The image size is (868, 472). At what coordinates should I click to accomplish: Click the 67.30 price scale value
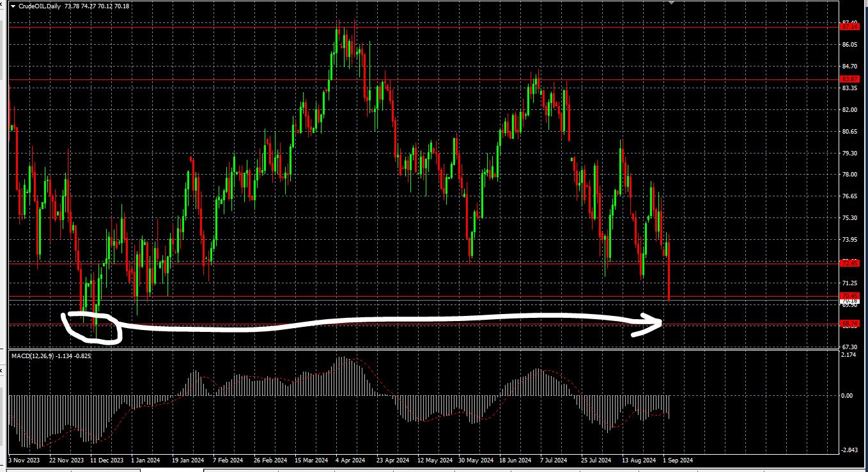pyautogui.click(x=850, y=347)
